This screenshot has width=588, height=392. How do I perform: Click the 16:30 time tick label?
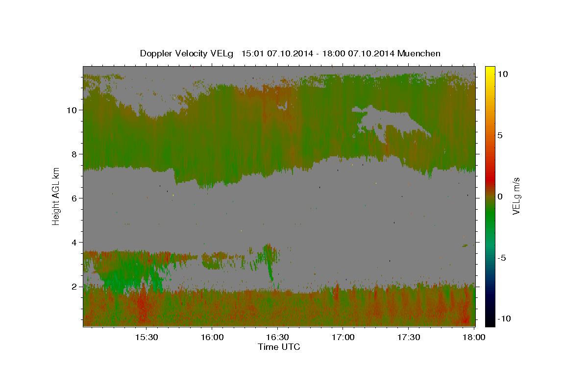coord(277,338)
